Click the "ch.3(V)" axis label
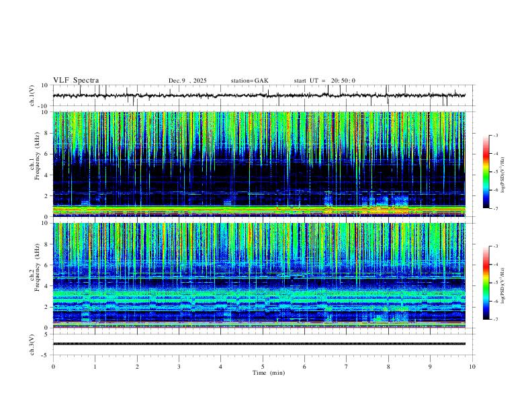The height and width of the screenshot is (411, 532). pyautogui.click(x=32, y=345)
